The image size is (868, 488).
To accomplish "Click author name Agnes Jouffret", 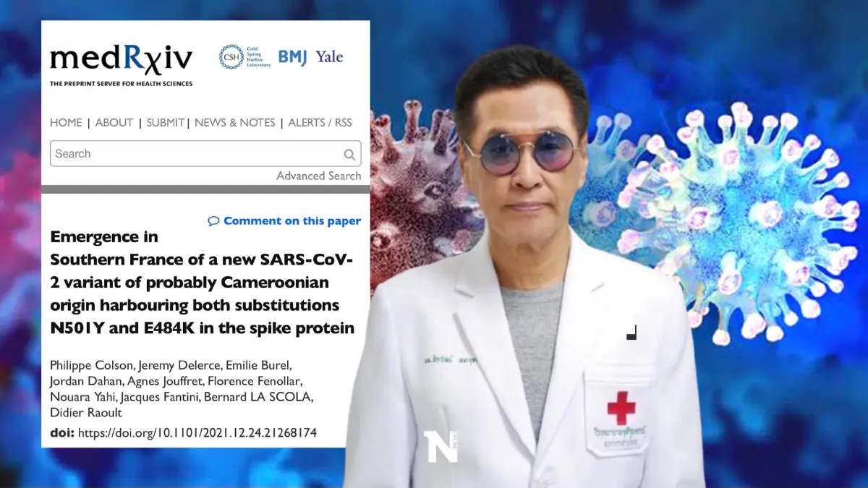I will tap(167, 381).
